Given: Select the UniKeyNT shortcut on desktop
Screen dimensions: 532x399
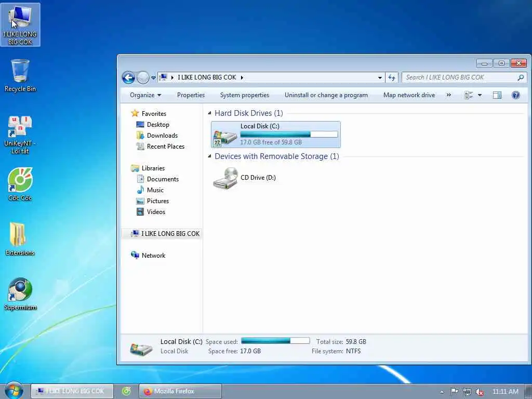Looking at the screenshot, I should tap(20, 135).
